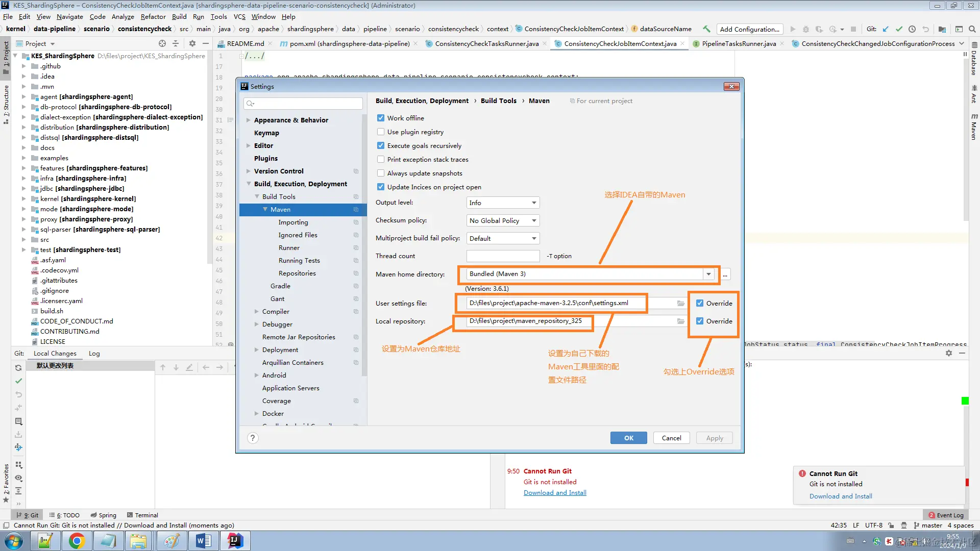
Task: Expand the Compiler settings node
Action: [x=257, y=311]
